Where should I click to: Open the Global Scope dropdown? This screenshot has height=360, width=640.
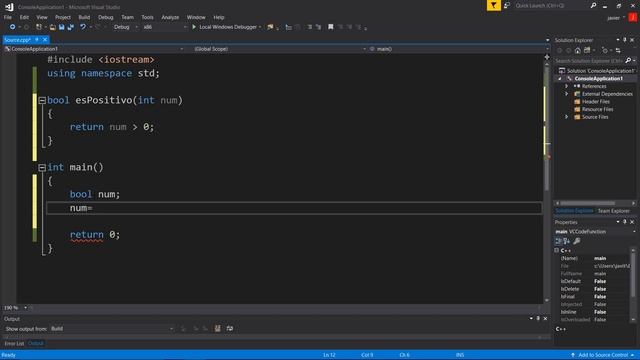(x=280, y=49)
